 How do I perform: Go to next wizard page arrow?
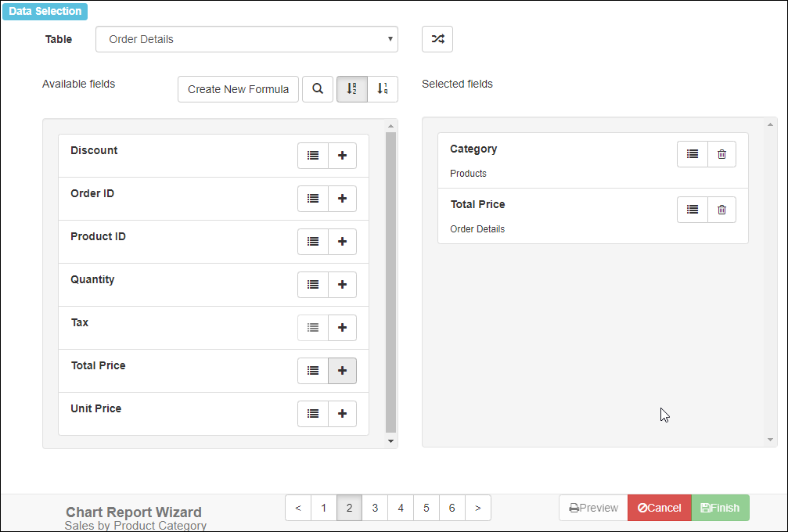click(x=478, y=508)
